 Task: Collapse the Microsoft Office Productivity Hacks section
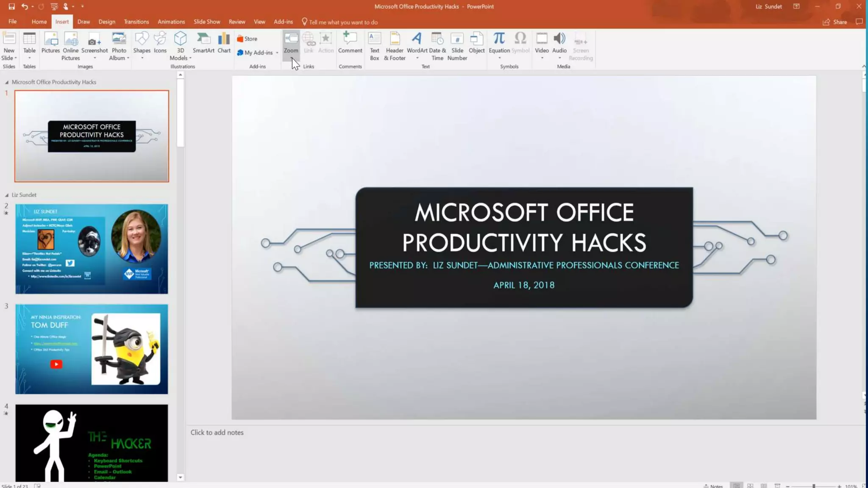click(x=7, y=83)
